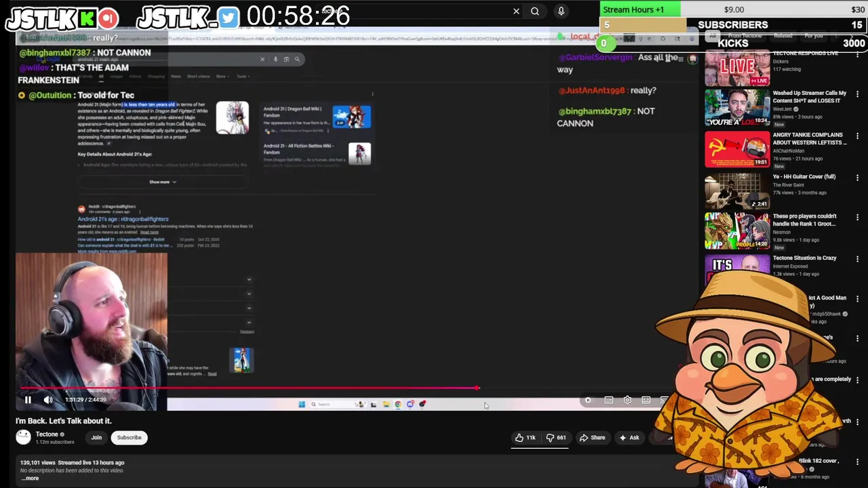This screenshot has height=488, width=868.
Task: Click Android 21 character image in overview
Action: pos(233,118)
